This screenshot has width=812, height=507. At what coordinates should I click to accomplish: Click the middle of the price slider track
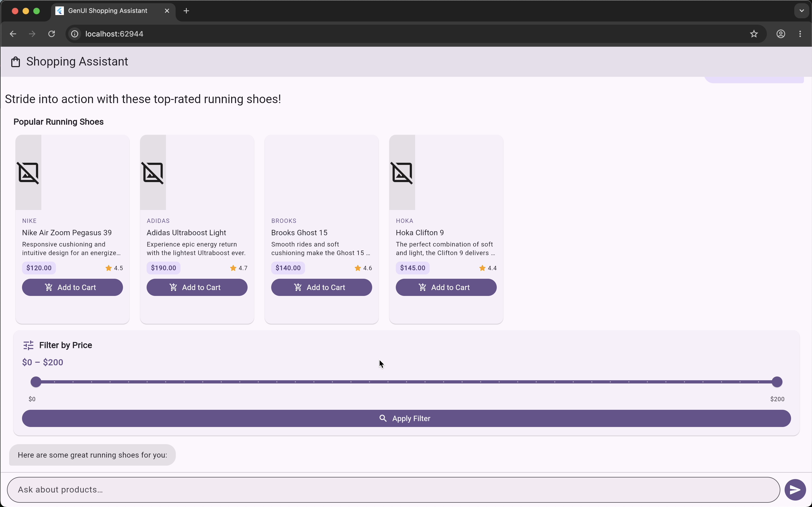[406, 382]
